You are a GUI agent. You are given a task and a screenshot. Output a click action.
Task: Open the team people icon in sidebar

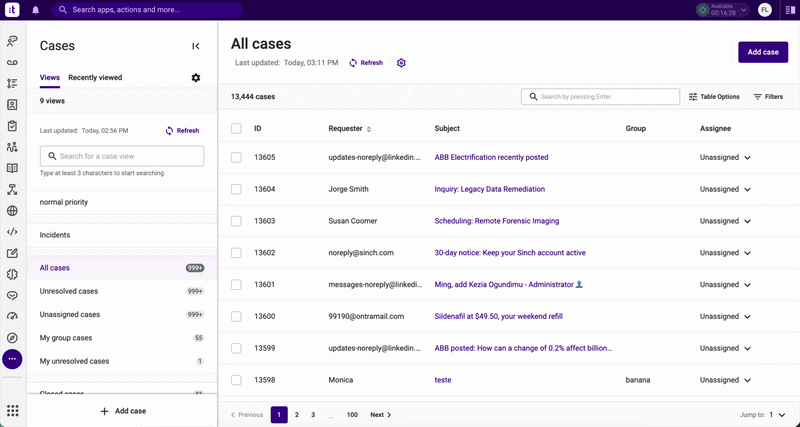click(12, 147)
